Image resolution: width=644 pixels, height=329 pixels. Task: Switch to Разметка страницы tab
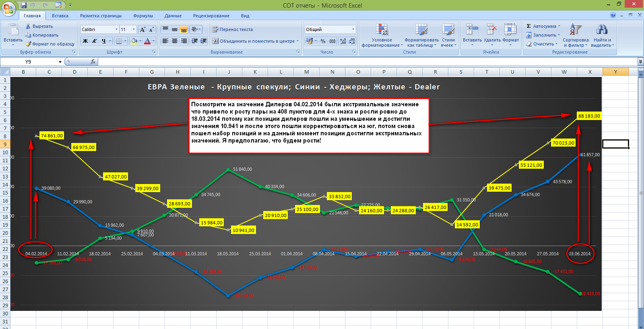(x=101, y=16)
